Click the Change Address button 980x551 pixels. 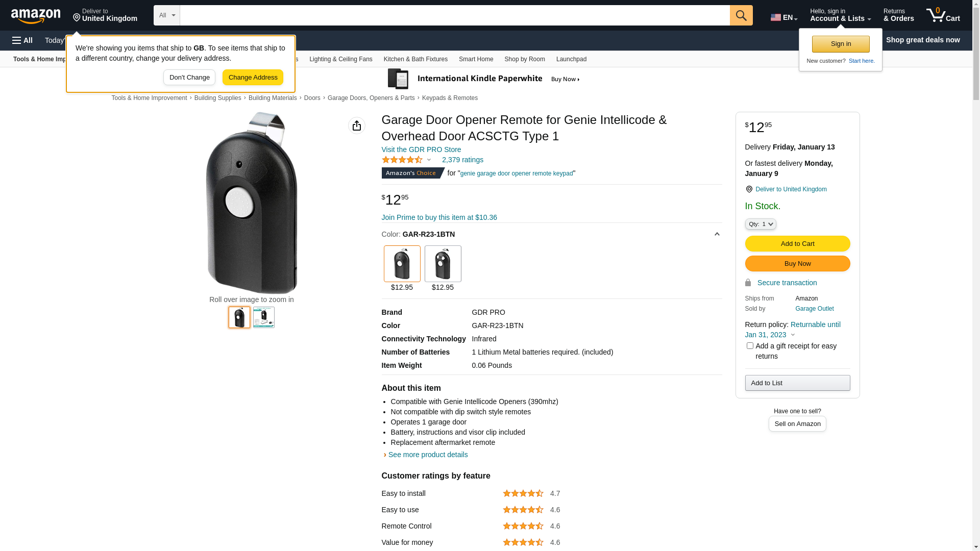coord(253,78)
